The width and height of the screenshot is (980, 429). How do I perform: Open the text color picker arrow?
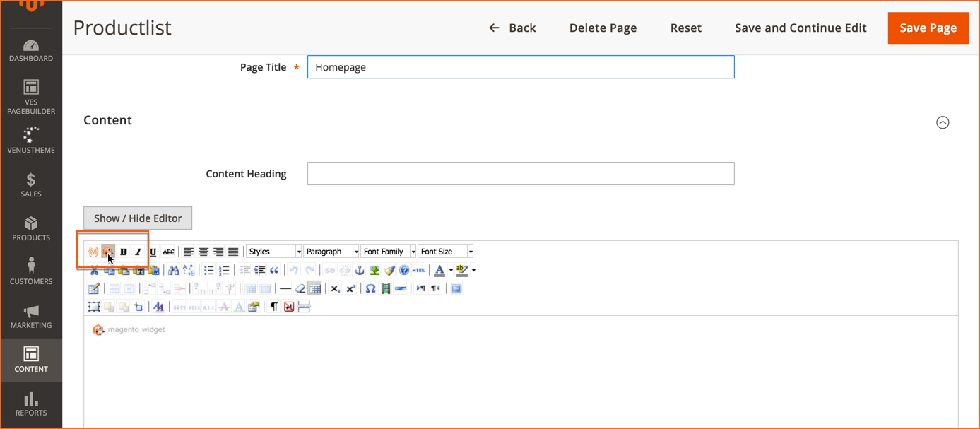click(451, 270)
